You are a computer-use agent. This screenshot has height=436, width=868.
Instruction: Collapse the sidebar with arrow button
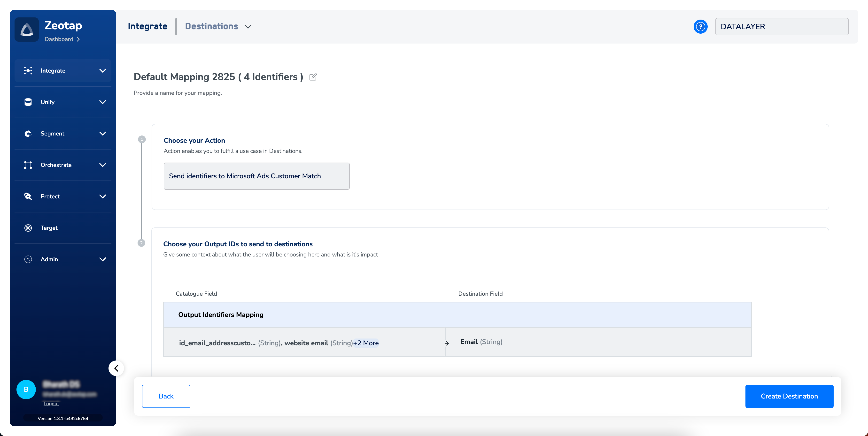click(116, 368)
